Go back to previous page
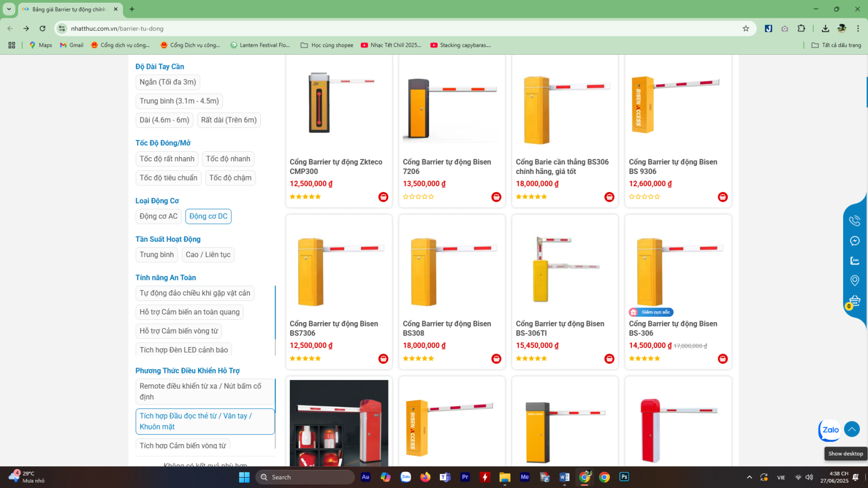Screen dimensions: 868x488 pyautogui.click(x=10, y=28)
